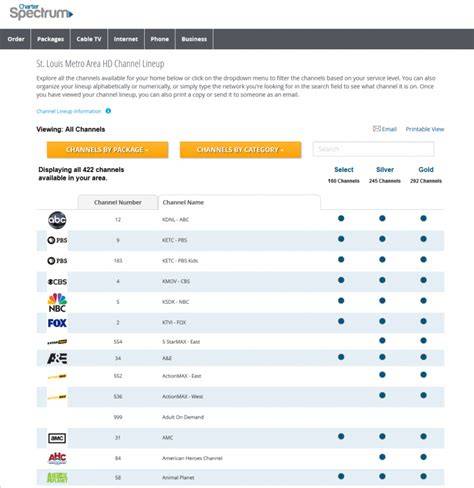Open the Channels by Category dropdown
Viewport: 474px width, 488px height.
[241, 150]
